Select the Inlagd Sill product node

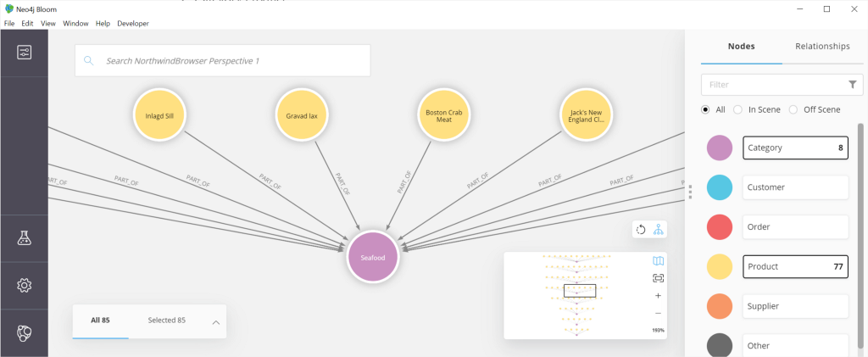click(159, 115)
